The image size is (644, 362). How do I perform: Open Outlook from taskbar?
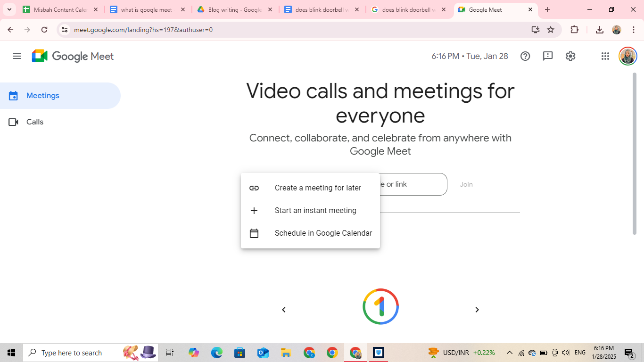pos(263,353)
